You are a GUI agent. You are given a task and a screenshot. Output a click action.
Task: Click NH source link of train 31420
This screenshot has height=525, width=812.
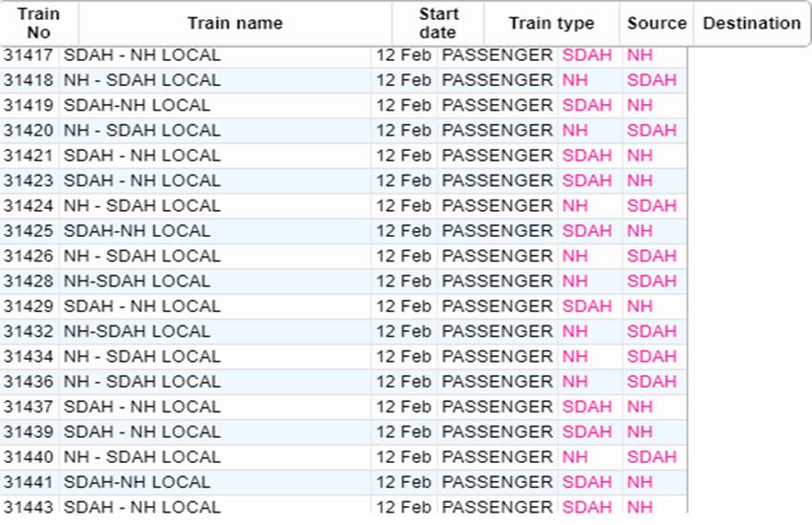click(x=575, y=131)
